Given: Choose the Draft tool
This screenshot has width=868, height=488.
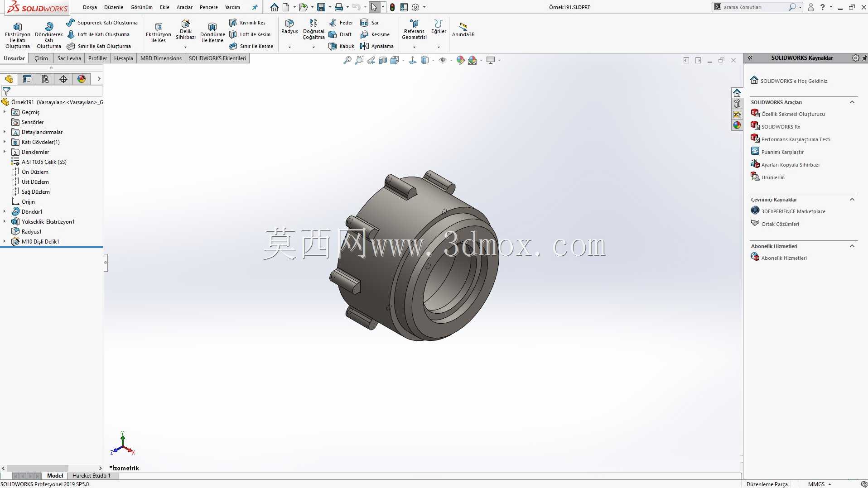Looking at the screenshot, I should (x=340, y=34).
